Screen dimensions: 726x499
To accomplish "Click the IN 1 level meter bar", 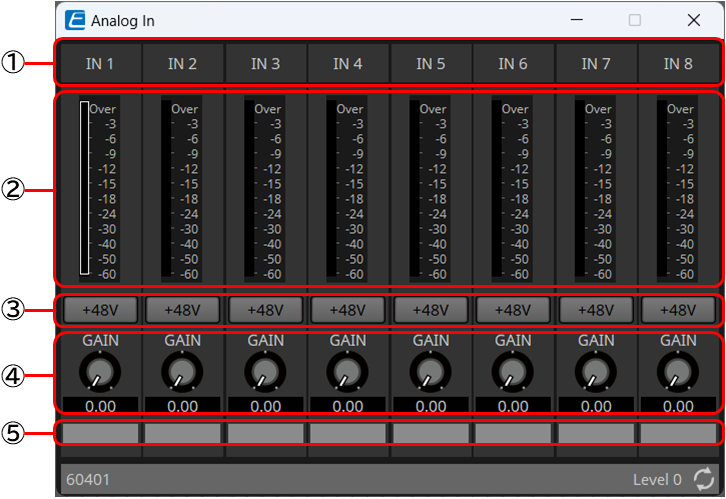I will pos(84,187).
